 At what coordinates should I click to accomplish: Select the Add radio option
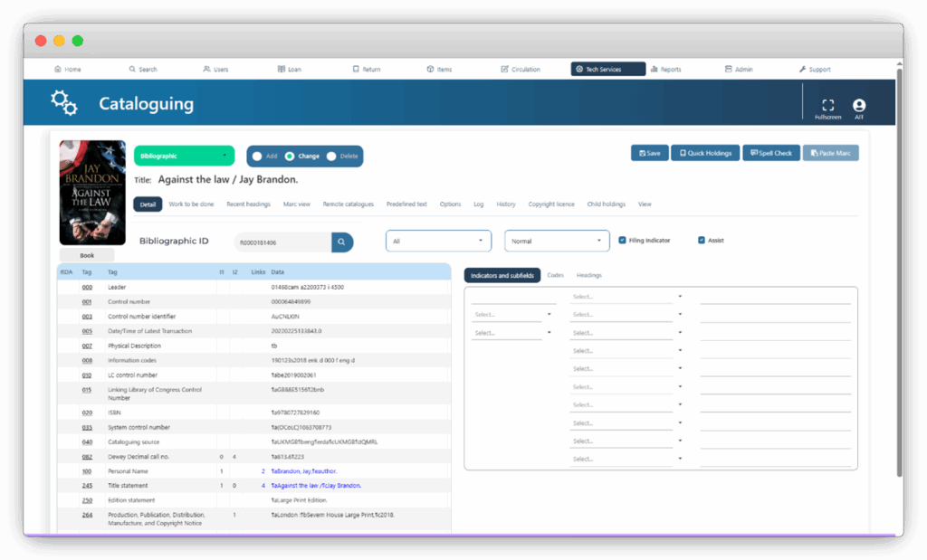click(258, 156)
